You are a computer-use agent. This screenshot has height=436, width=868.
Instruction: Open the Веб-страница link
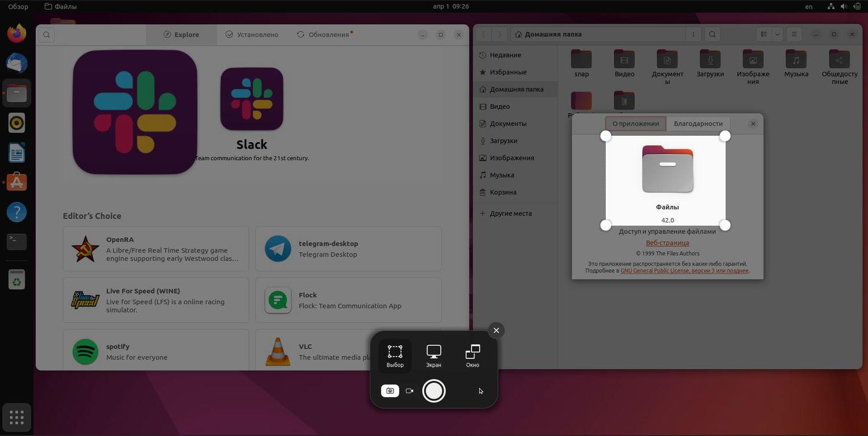[667, 243]
